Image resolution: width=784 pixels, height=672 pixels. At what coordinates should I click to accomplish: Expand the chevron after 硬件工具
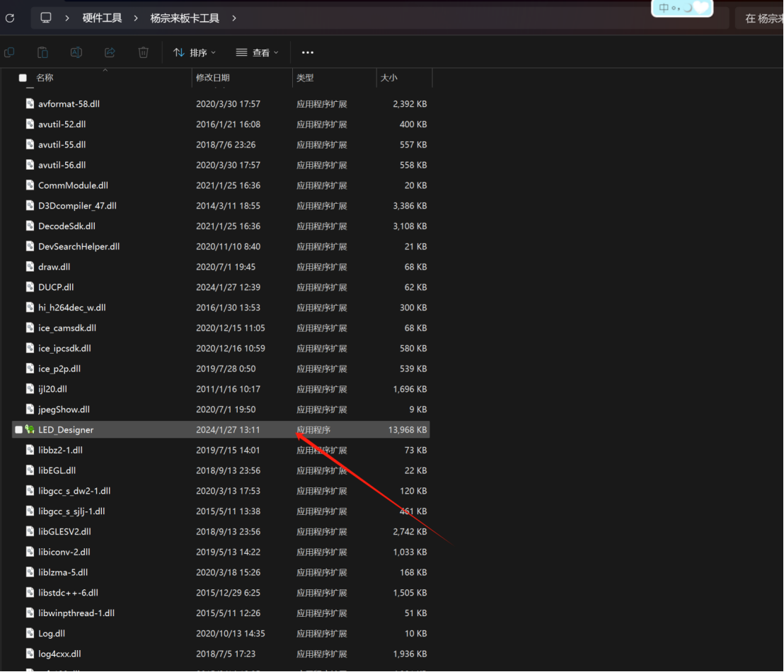(135, 18)
